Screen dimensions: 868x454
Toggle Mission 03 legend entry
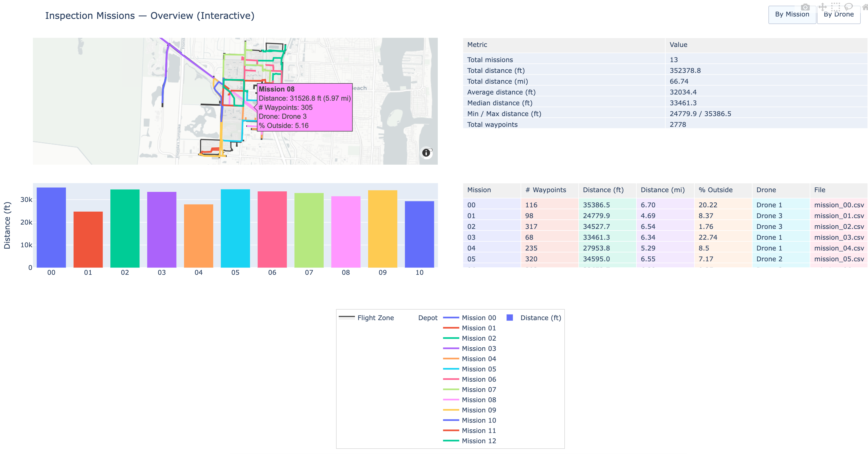479,348
